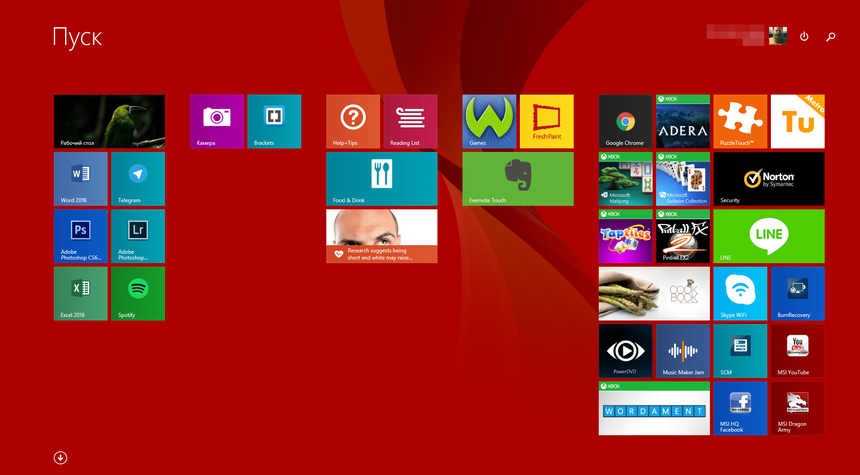This screenshot has height=475, width=860.
Task: Open the LINE messenger tile
Action: point(769,236)
